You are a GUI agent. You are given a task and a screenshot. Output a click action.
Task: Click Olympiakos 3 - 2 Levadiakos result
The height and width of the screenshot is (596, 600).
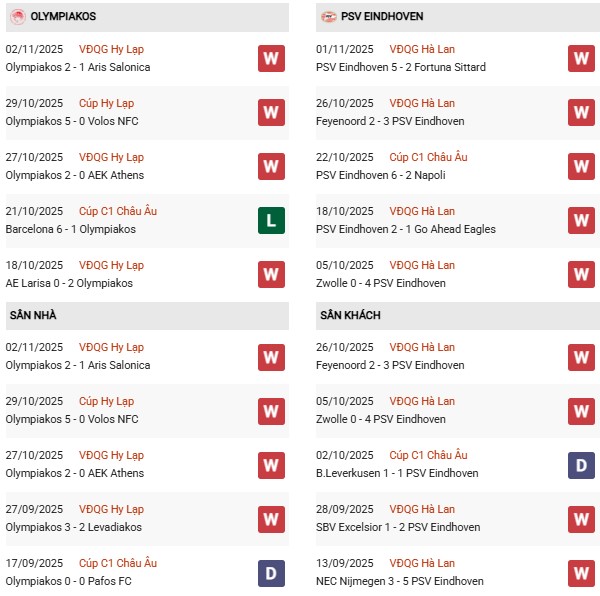[x=74, y=527]
